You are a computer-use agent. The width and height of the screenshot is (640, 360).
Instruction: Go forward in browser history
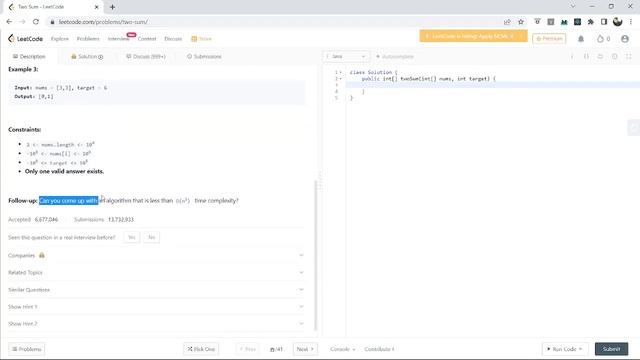pos(22,22)
